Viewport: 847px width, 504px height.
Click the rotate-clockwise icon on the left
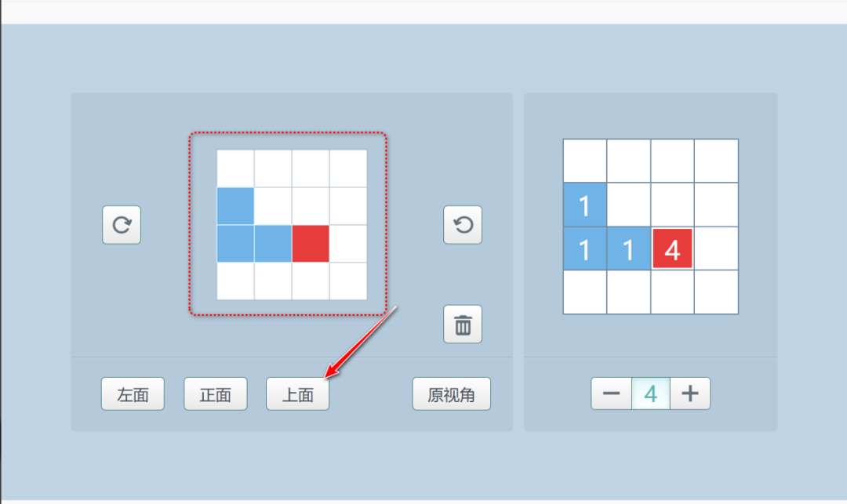[x=122, y=225]
